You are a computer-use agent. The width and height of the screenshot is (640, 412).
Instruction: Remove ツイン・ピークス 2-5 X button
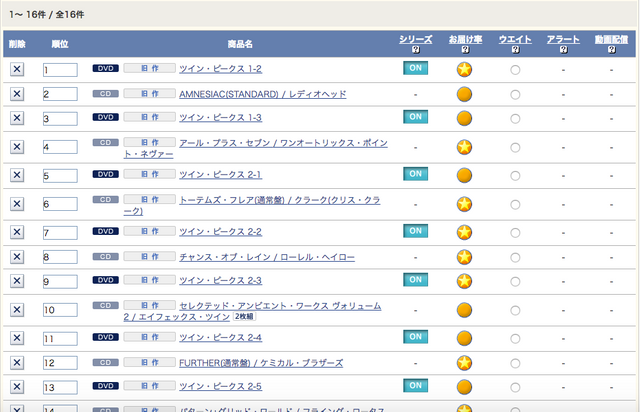[17, 387]
